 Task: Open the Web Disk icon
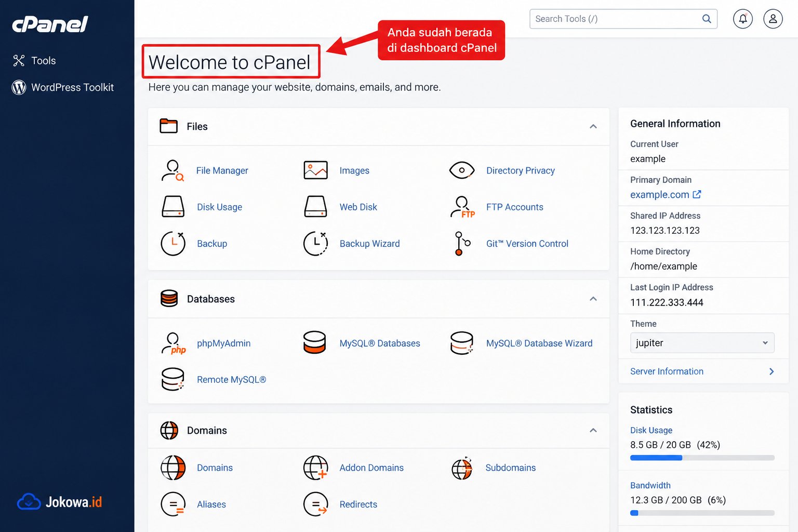tap(315, 207)
